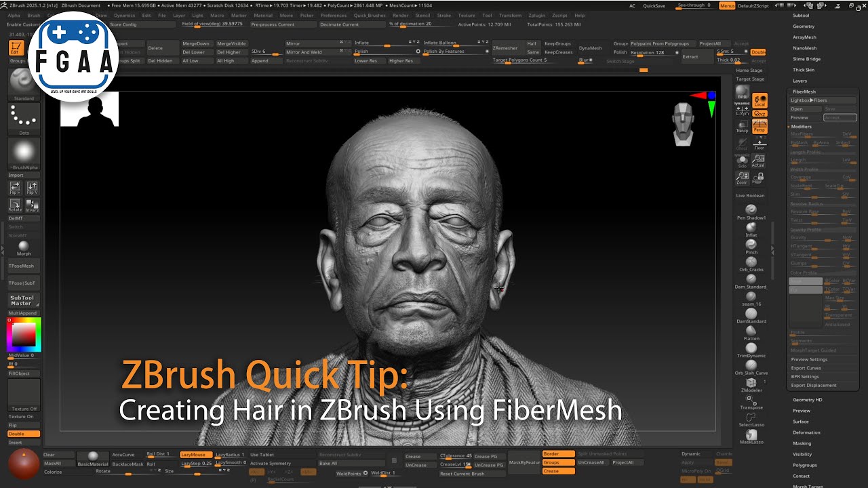Expand the Geometry section
This screenshot has height=488, width=868.
click(x=804, y=26)
